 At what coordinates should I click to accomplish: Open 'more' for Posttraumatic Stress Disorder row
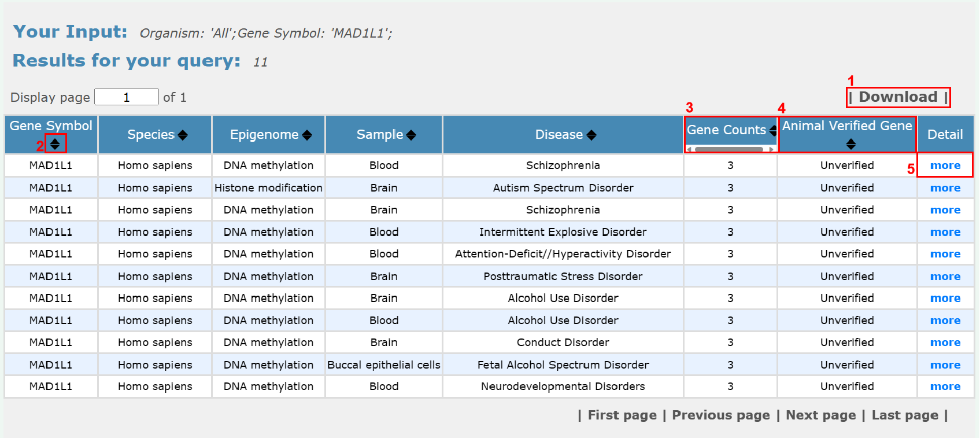(x=945, y=277)
